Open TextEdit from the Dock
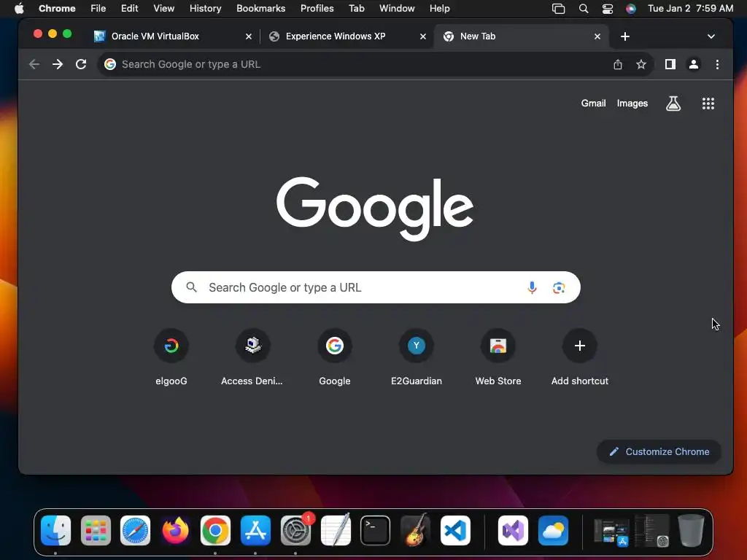Viewport: 747px width, 560px height. click(336, 530)
